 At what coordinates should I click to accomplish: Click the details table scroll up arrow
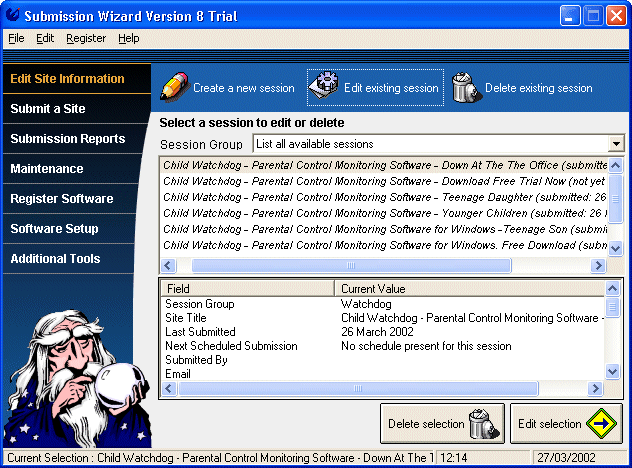(x=612, y=288)
